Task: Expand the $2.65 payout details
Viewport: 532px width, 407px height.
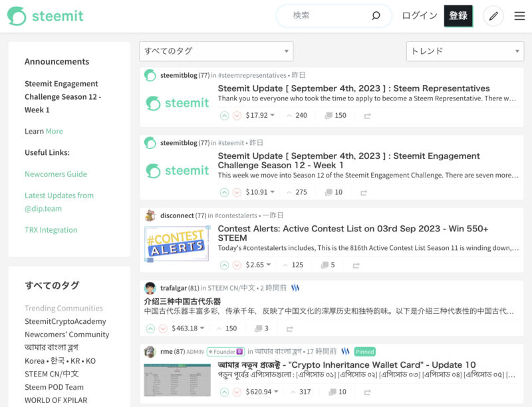Action: (x=258, y=265)
